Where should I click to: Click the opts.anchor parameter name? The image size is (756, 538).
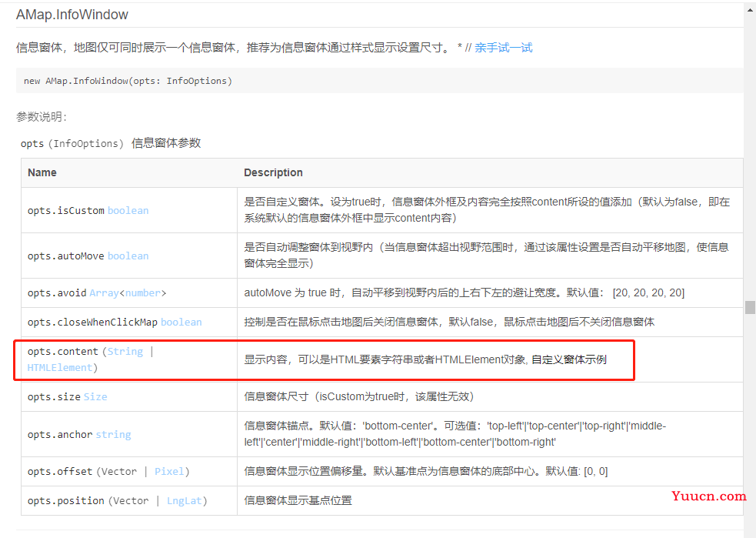tap(60, 435)
